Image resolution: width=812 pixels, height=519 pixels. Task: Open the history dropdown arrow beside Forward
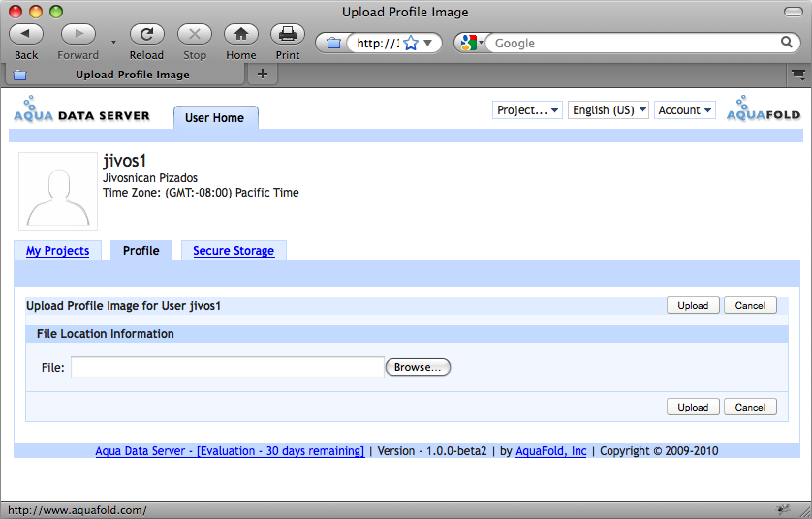tap(113, 43)
